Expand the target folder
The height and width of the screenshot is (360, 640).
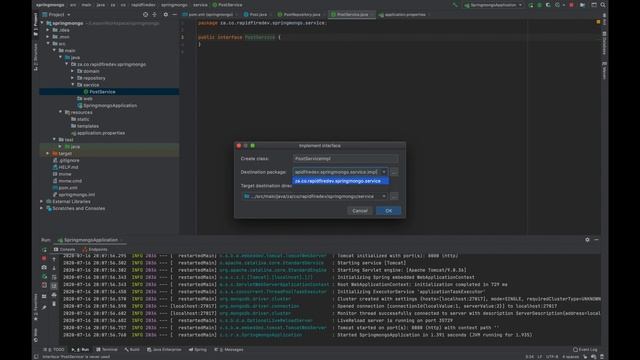pos(48,153)
